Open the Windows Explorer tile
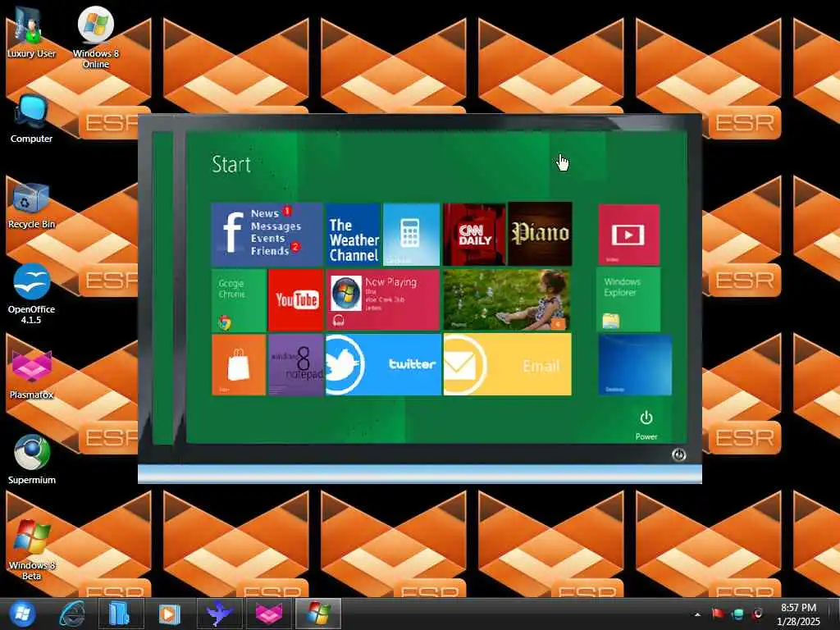The width and height of the screenshot is (840, 630). pyautogui.click(x=628, y=299)
